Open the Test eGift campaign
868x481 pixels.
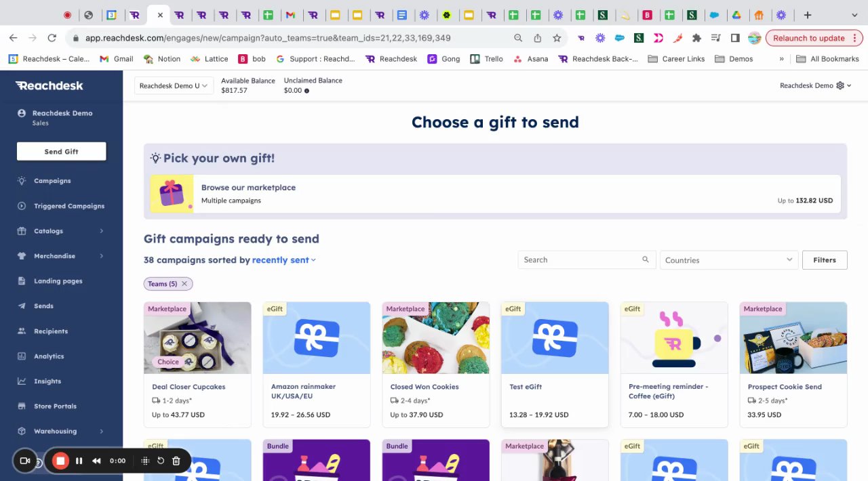click(x=555, y=364)
